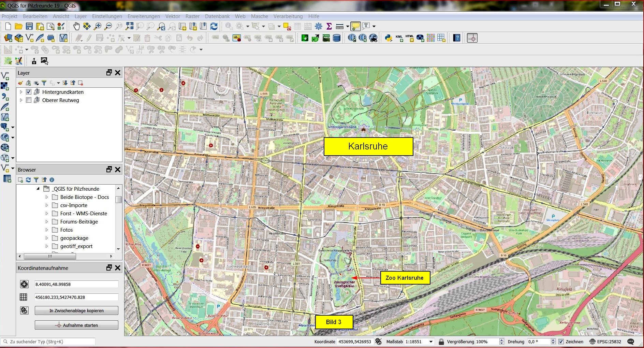Screen dimensions: 644x348
Task: Click the In Zwischenablage kopieren button
Action: (76, 310)
